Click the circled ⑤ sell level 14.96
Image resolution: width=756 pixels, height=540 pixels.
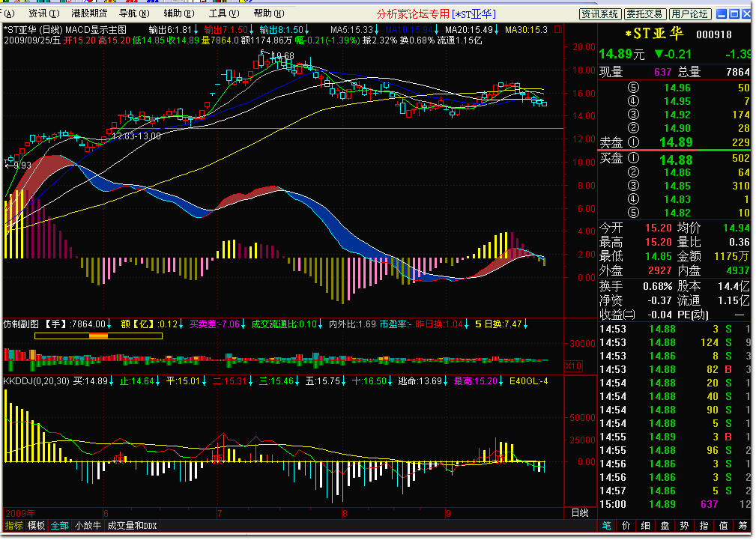[633, 88]
